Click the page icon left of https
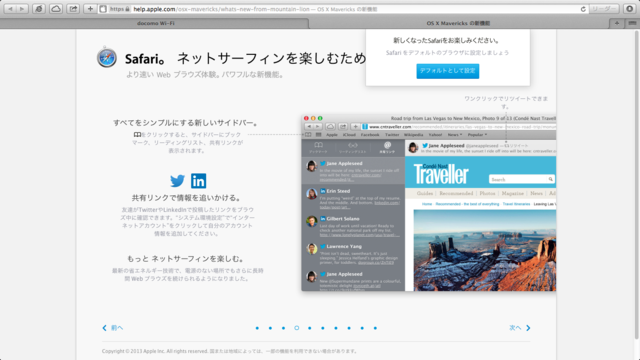Viewport: 640px width, 360px height. click(x=103, y=9)
